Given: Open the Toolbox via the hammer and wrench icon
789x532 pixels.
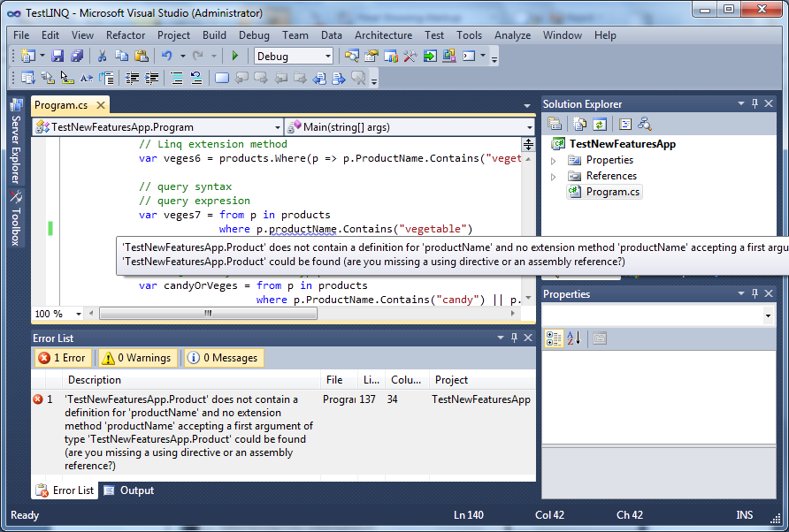Looking at the screenshot, I should pyautogui.click(x=410, y=56).
